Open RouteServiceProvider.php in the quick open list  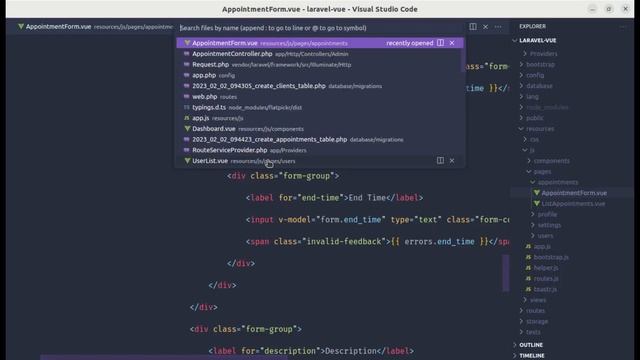[x=320, y=150]
